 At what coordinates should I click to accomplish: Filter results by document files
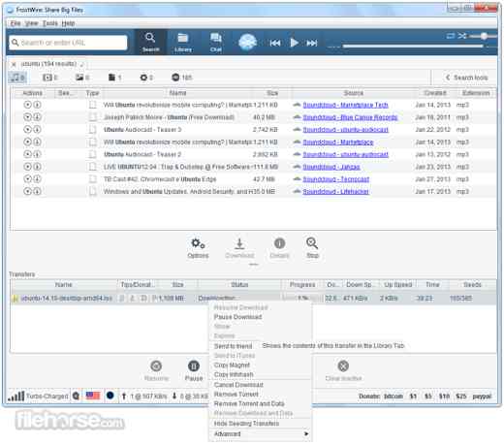pyautogui.click(x=114, y=78)
